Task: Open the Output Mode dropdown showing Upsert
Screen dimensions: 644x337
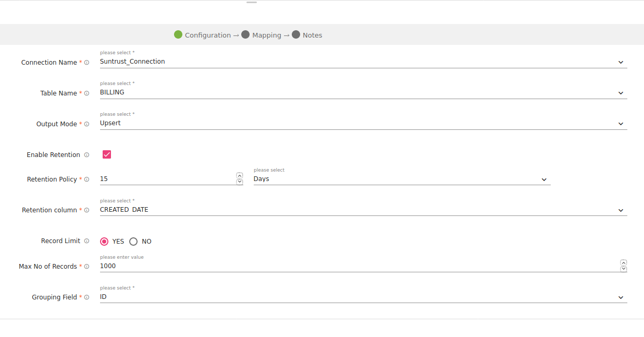Action: click(x=363, y=123)
